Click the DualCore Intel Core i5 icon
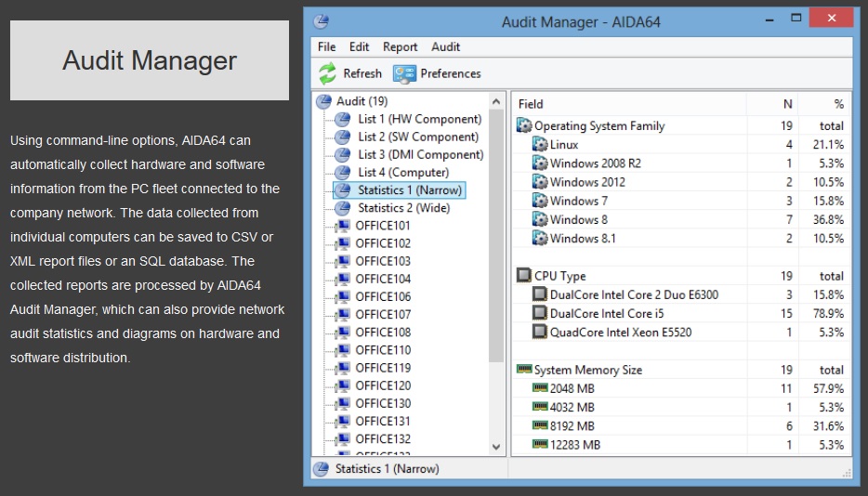868x496 pixels. pyautogui.click(x=540, y=313)
